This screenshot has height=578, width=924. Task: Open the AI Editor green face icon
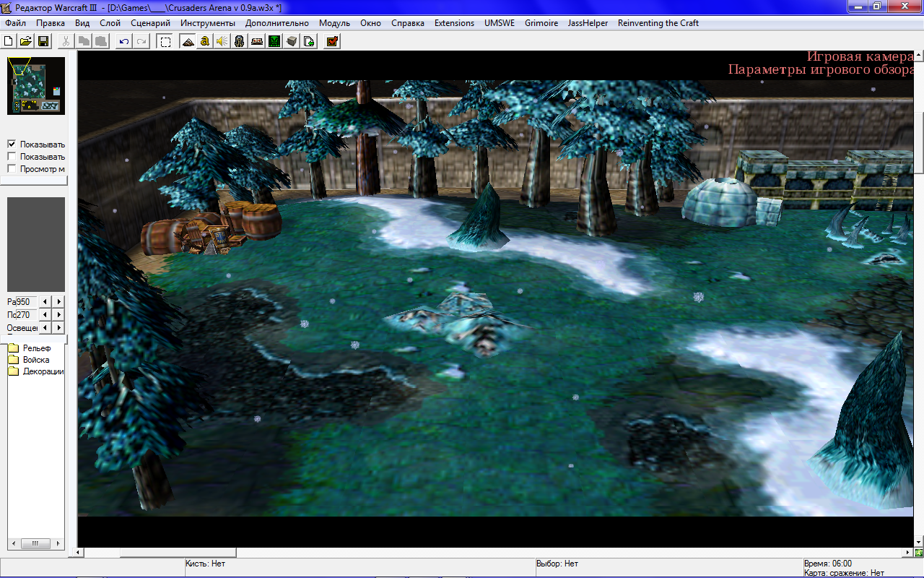coord(274,41)
